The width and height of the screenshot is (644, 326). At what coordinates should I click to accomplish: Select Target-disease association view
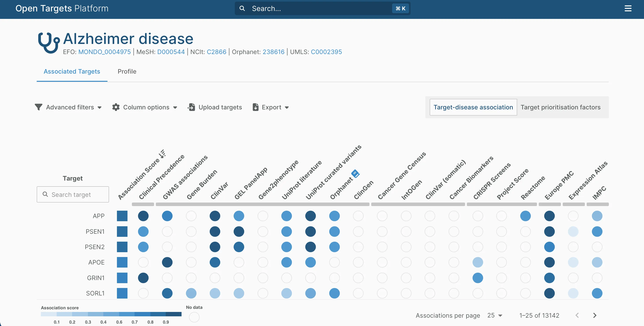473,107
